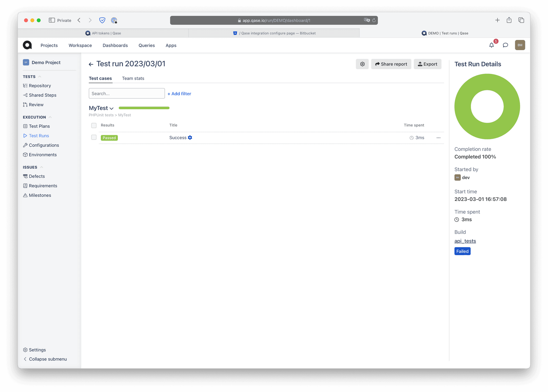Image resolution: width=548 pixels, height=392 pixels.
Task: Open the chat messages icon
Action: [506, 45]
